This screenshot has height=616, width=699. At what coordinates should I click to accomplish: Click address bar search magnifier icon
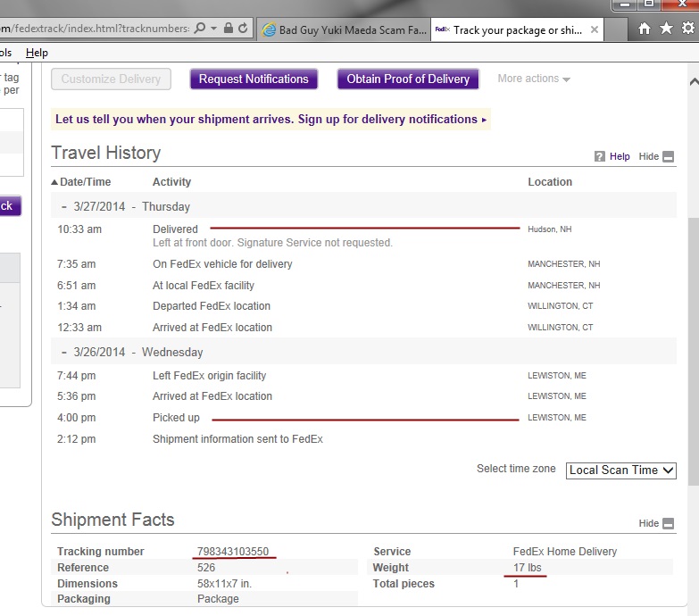click(200, 28)
